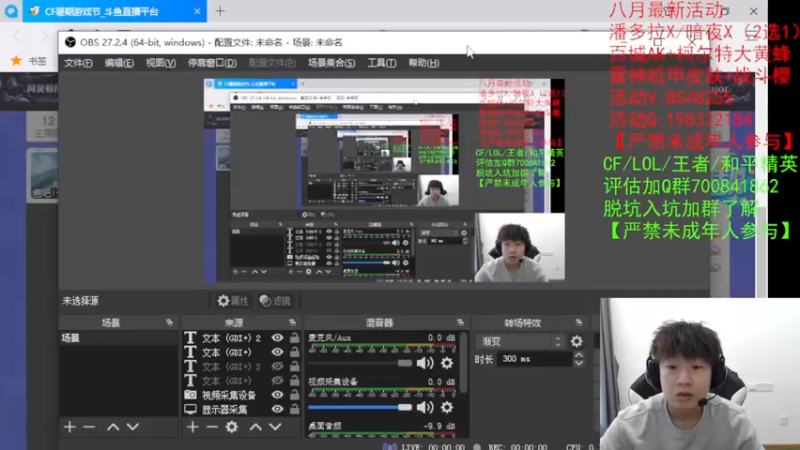Click the 时长 300 ms duration field
This screenshot has height=450, width=800.
534,359
